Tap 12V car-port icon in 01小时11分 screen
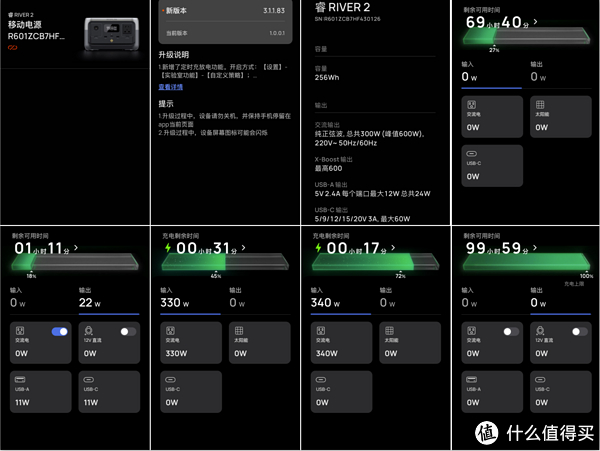Viewport: 600px width, 451px height. tap(89, 331)
